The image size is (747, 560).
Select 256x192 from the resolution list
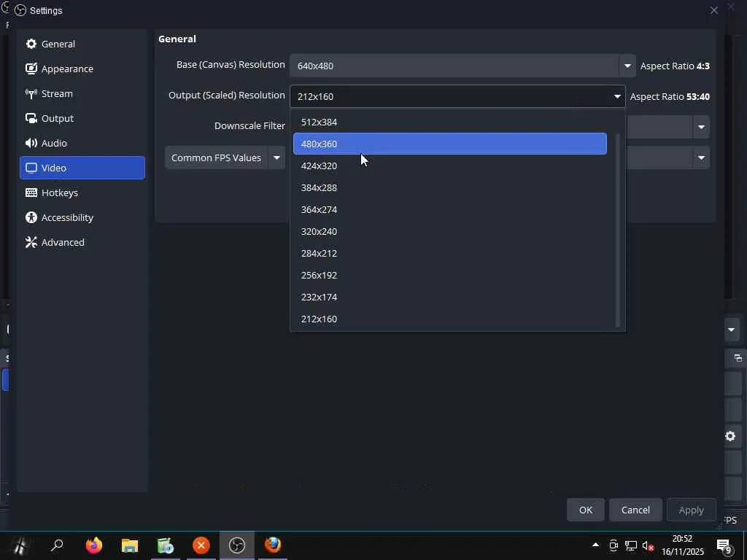449,275
